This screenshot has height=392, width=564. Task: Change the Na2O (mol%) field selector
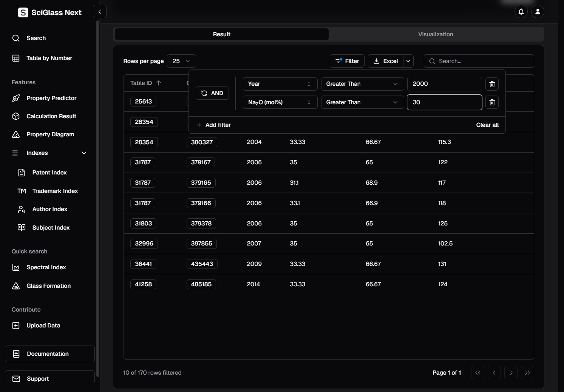(280, 102)
